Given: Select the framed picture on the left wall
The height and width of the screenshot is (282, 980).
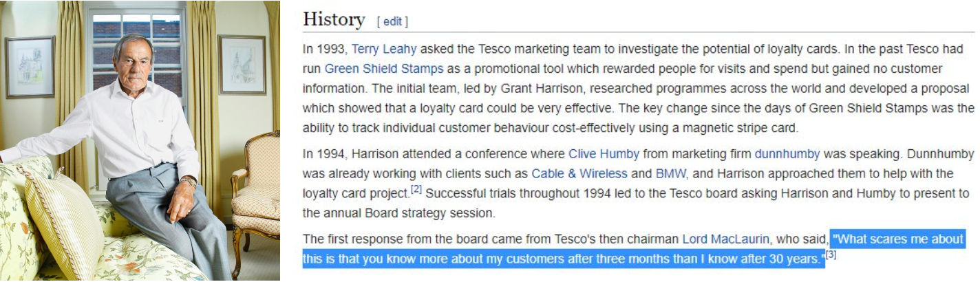Looking at the screenshot, I should [29, 67].
